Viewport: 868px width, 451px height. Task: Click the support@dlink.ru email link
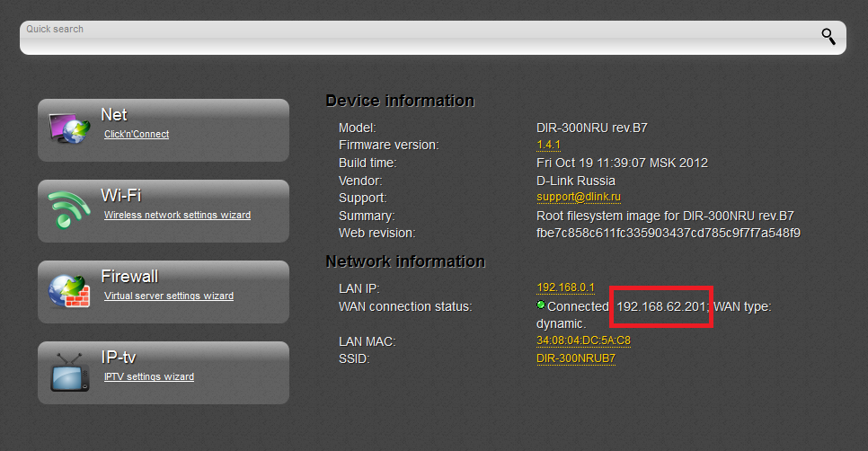pyautogui.click(x=579, y=197)
